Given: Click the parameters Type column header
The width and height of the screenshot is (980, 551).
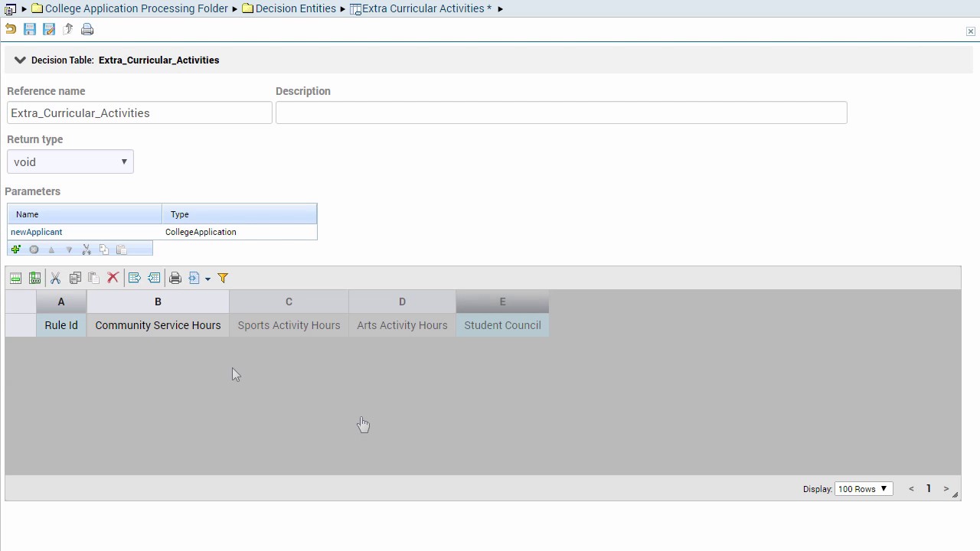Looking at the screenshot, I should (x=240, y=214).
